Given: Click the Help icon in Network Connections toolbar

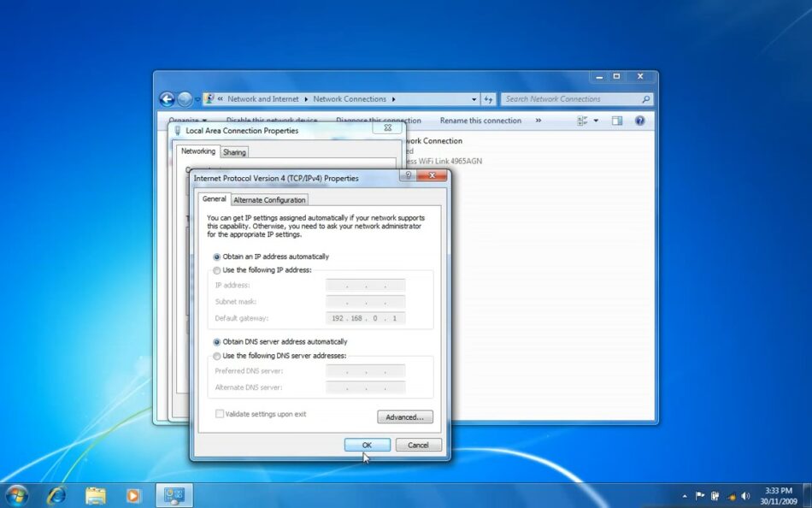Looking at the screenshot, I should [x=639, y=121].
